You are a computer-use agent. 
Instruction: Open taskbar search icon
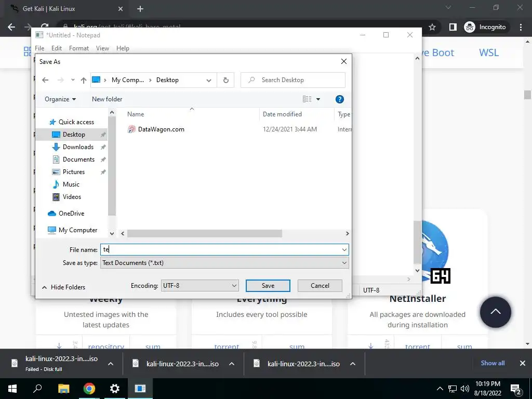tap(37, 389)
